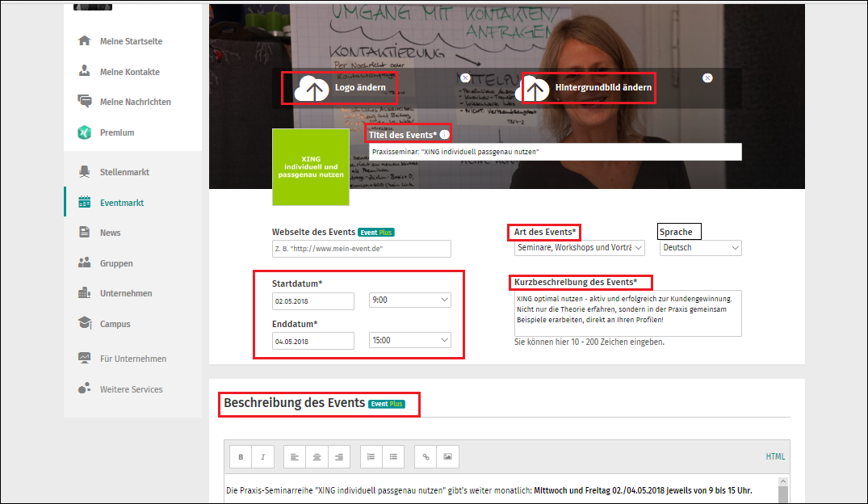Image resolution: width=868 pixels, height=504 pixels.
Task: Click the Event Plus badge beside Beschreibung des Events
Action: [387, 404]
